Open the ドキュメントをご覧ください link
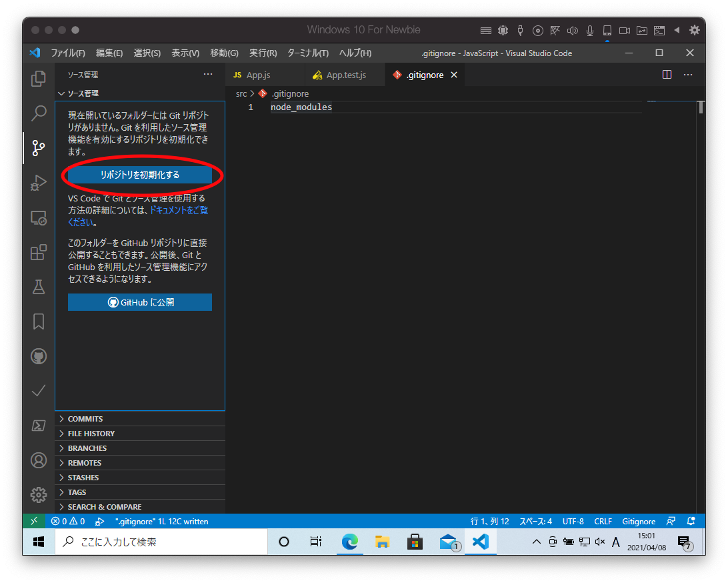Image resolution: width=728 pixels, height=583 pixels. pyautogui.click(x=179, y=210)
